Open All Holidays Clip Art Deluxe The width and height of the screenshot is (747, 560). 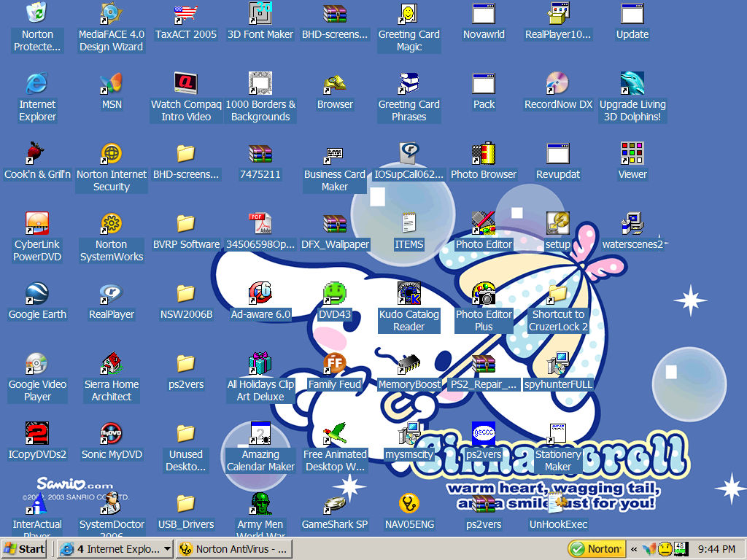260,363
